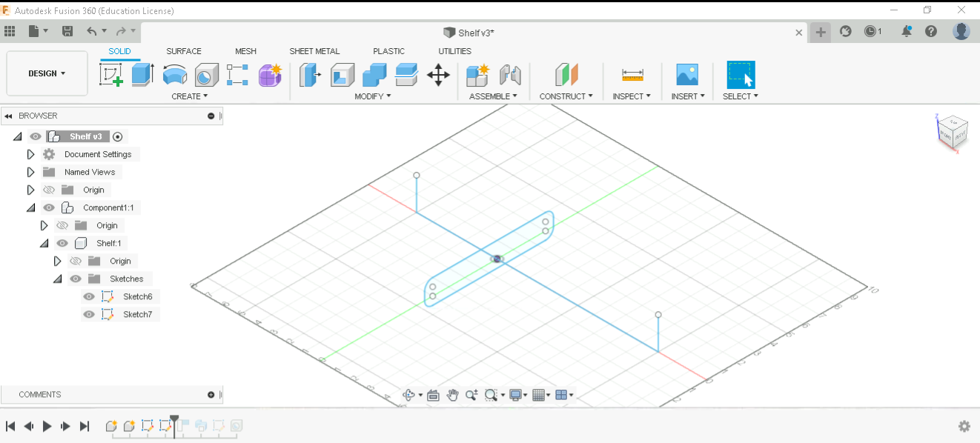Open the Extensions icon in title bar
The height and width of the screenshot is (443, 980).
846,31
